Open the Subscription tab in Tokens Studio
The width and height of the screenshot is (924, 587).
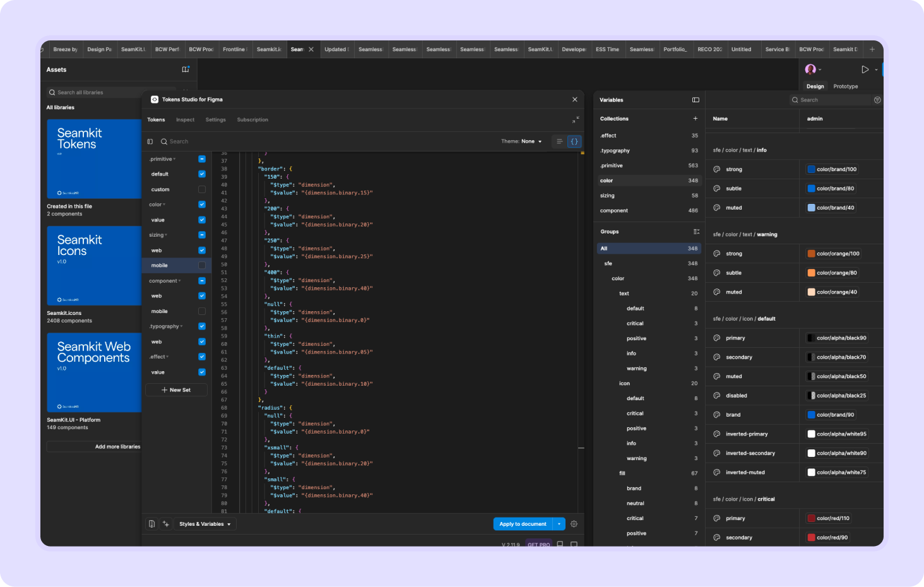coord(252,120)
